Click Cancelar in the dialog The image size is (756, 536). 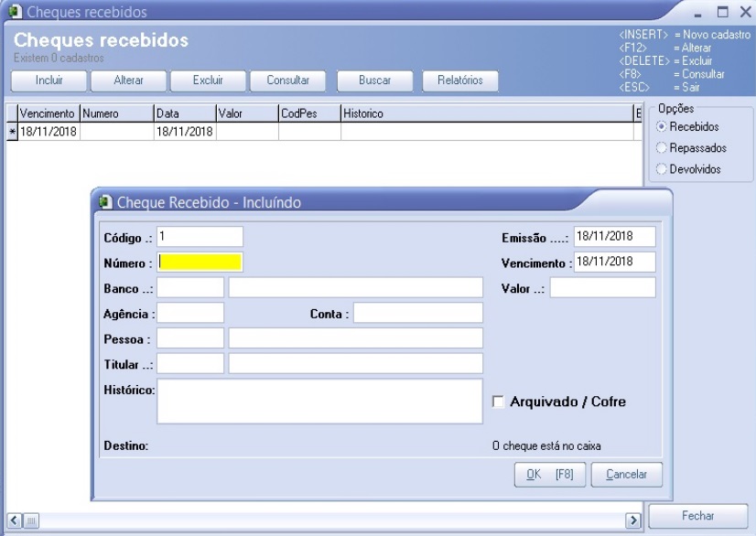(x=627, y=475)
